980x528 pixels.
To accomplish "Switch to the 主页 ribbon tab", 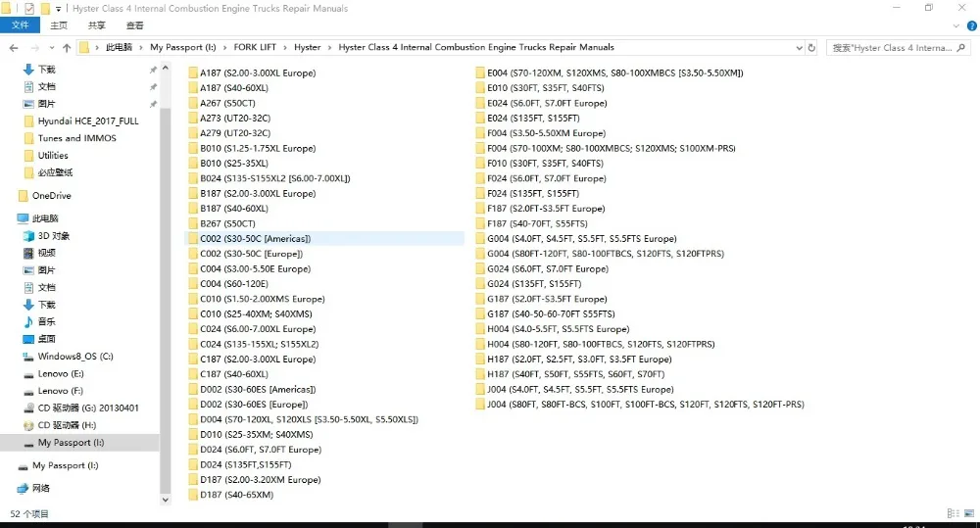I will click(x=59, y=25).
